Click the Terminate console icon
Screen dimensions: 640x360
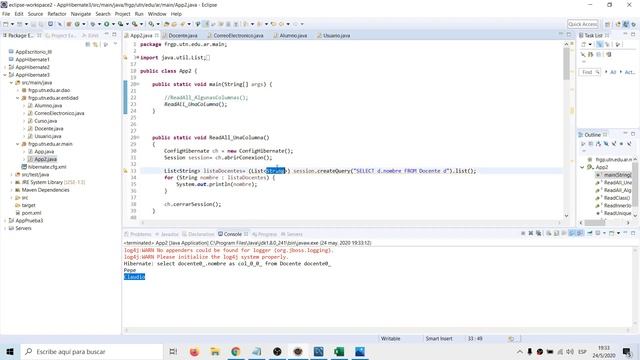click(523, 233)
